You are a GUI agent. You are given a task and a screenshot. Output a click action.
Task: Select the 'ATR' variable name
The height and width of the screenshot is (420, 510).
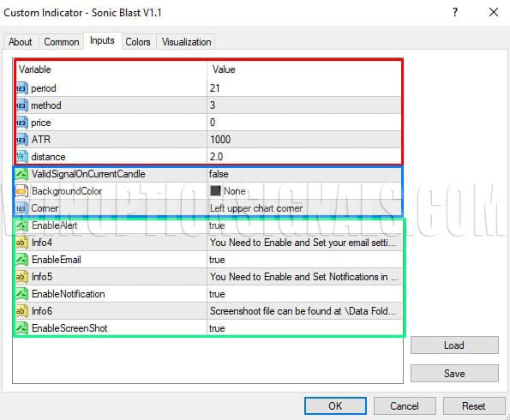pyautogui.click(x=41, y=140)
